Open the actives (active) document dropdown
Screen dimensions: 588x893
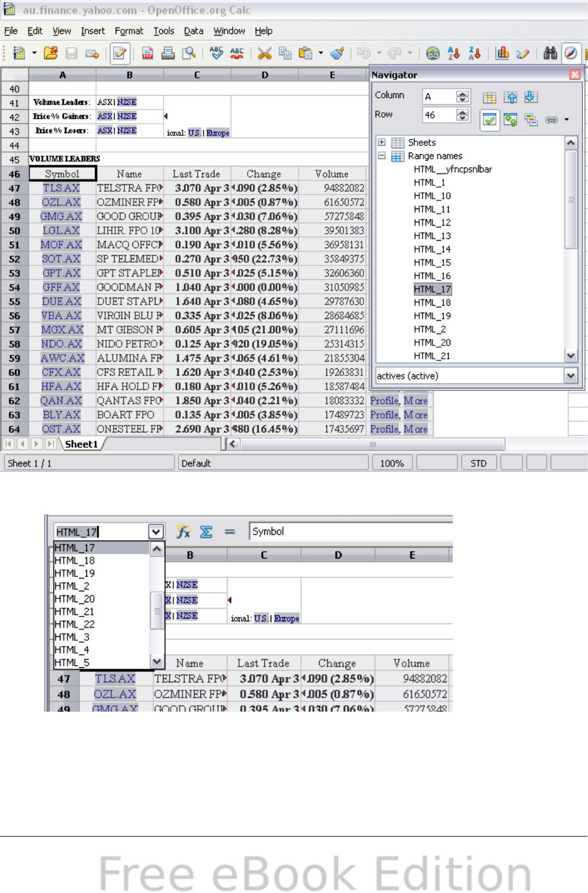(x=570, y=375)
